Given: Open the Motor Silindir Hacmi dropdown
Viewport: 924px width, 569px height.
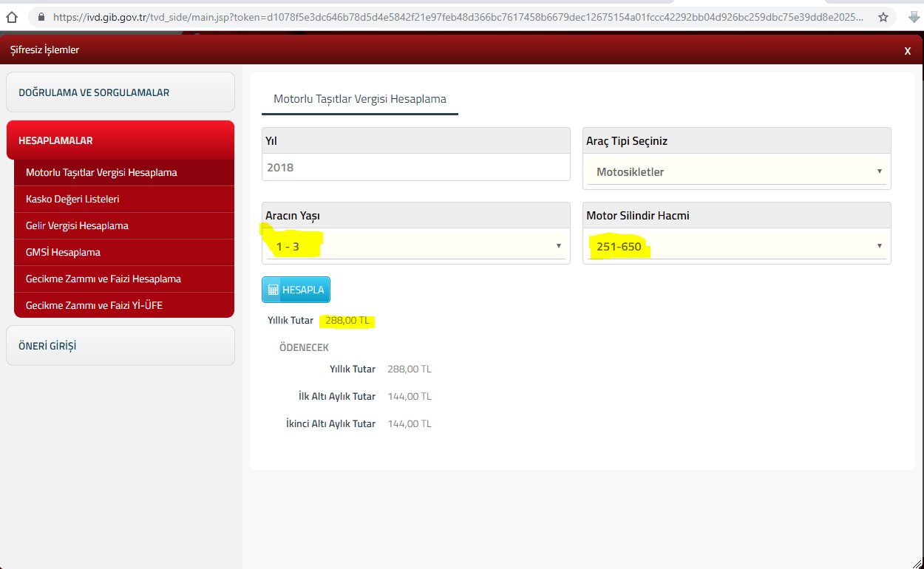Looking at the screenshot, I should [736, 246].
